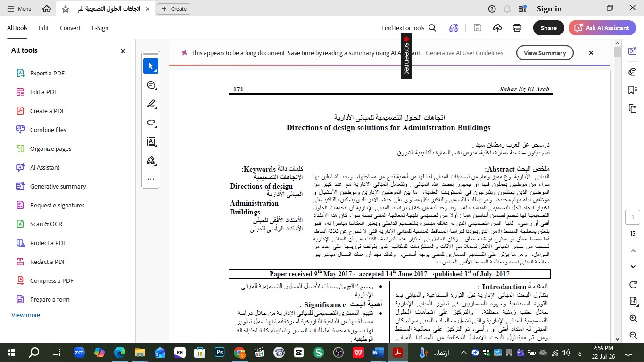Click the magnifier beside Find text or tools
Image resolution: width=644 pixels, height=362 pixels.
tap(432, 28)
